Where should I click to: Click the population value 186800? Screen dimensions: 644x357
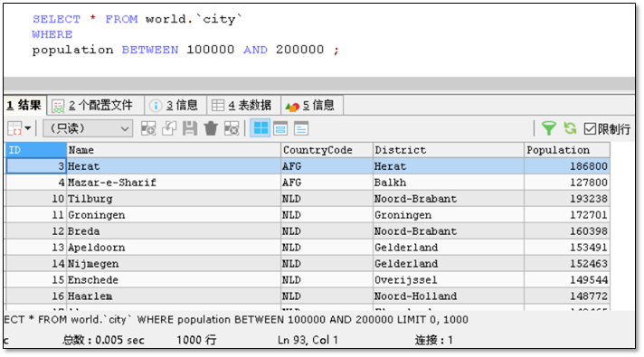567,166
